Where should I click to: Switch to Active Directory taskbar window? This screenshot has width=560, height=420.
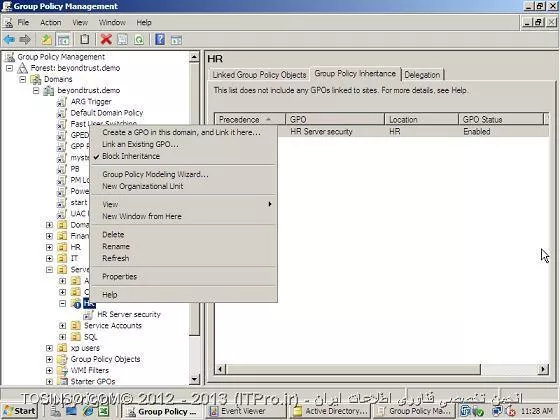click(330, 411)
